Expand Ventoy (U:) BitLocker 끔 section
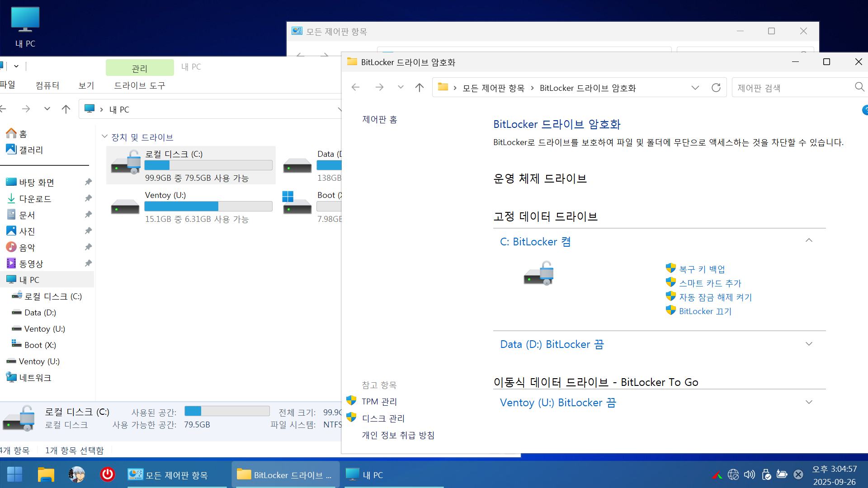Viewport: 868px width, 488px height. pyautogui.click(x=809, y=402)
